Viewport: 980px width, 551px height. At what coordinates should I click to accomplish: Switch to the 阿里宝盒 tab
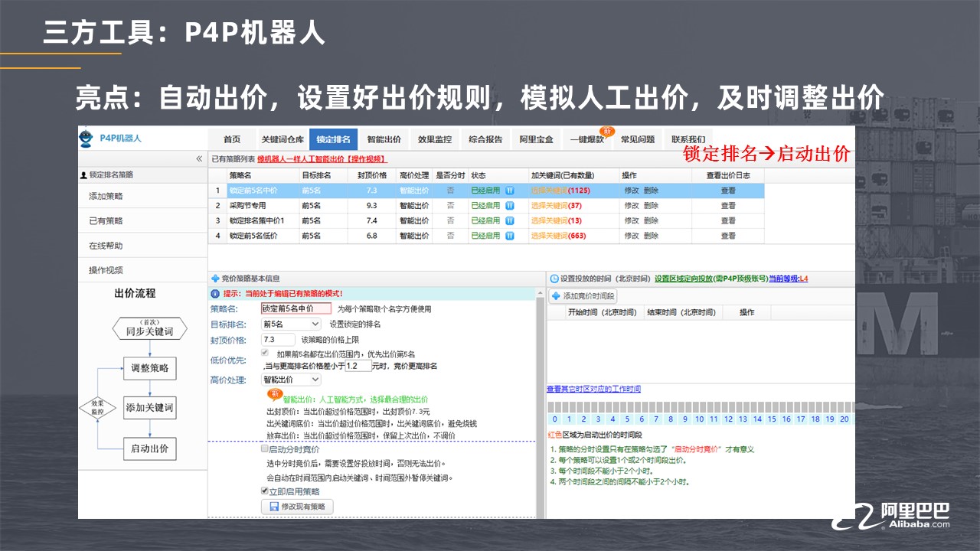536,139
